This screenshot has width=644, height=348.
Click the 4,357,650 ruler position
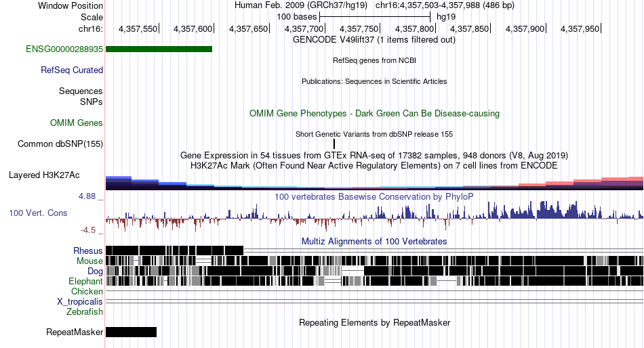point(249,28)
